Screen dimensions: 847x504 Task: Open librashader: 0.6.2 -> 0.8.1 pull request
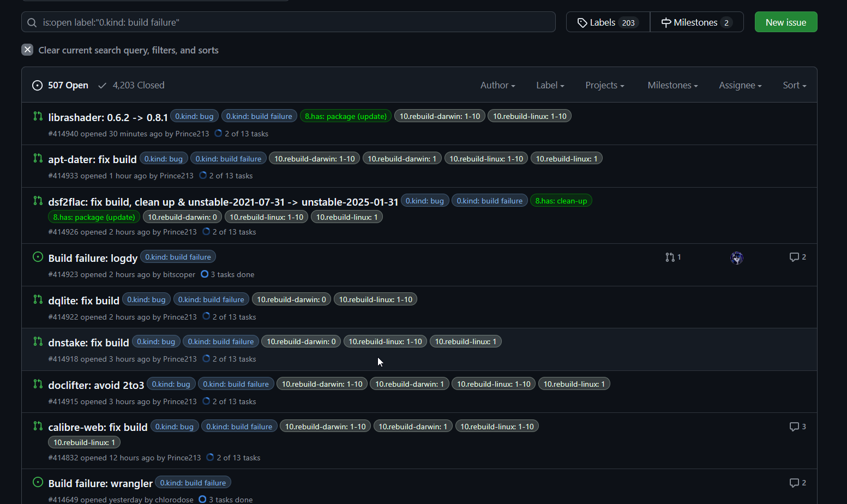pyautogui.click(x=108, y=117)
